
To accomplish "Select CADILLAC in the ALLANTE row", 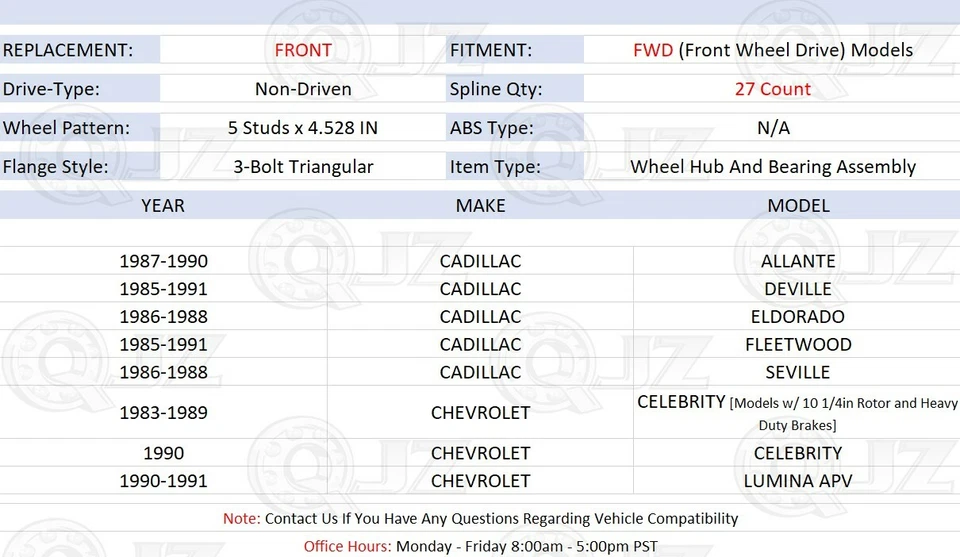I will 481,261.
